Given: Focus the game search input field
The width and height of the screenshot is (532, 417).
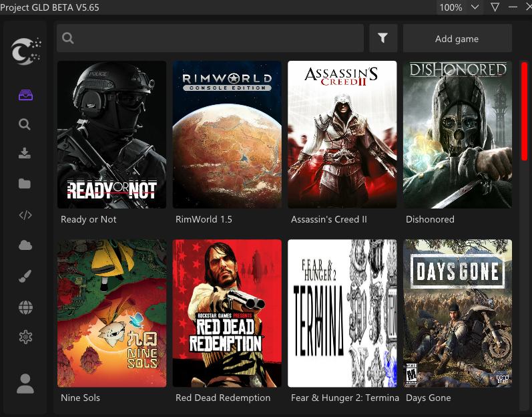Looking at the screenshot, I should 210,38.
